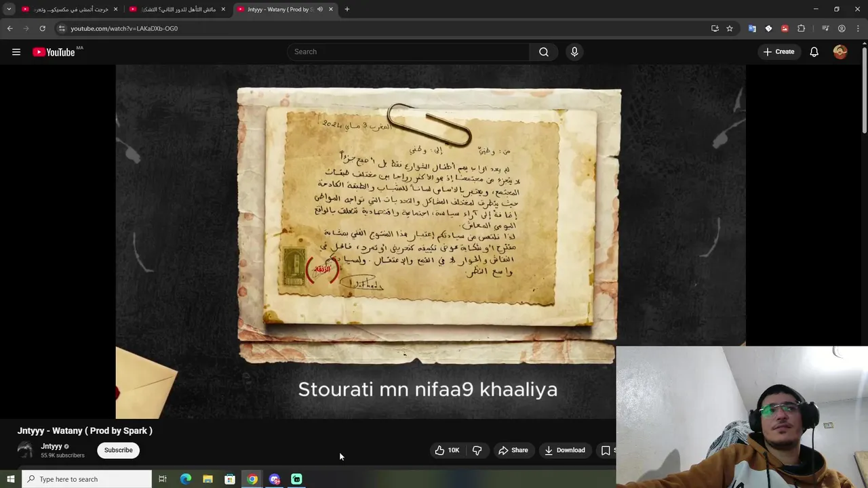Open the Discord taskbar icon
The image size is (868, 488).
275,479
